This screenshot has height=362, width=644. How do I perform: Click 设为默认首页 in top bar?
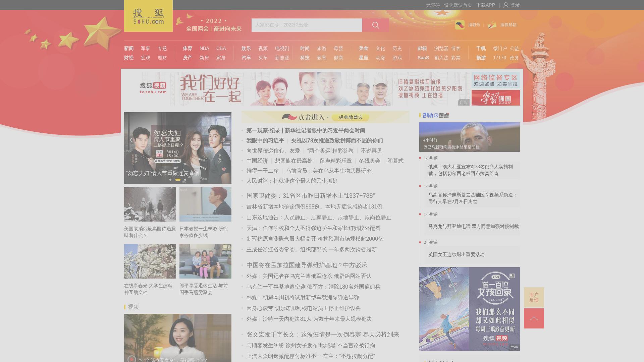pos(458,5)
